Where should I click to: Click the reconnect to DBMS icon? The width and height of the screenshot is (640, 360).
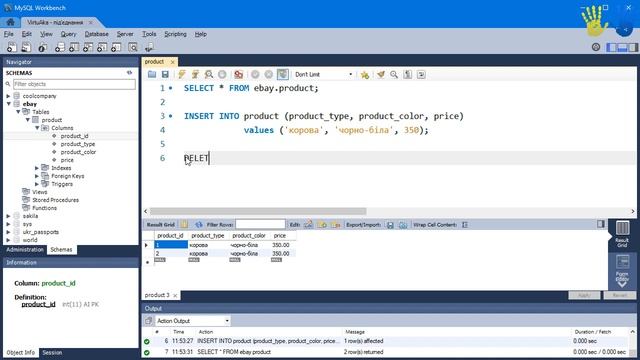coord(149,48)
